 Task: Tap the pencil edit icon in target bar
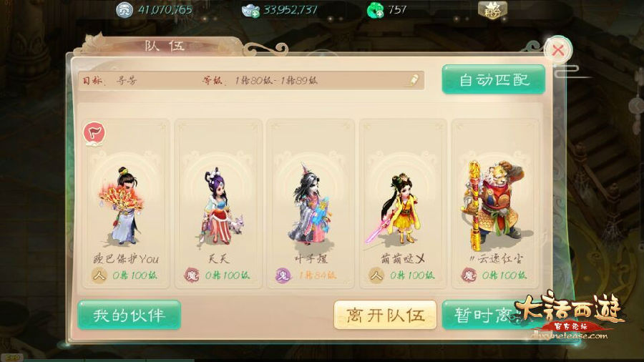click(x=414, y=80)
